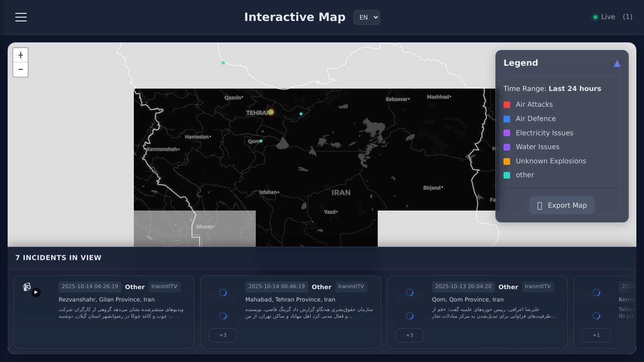Export the map
This screenshot has width=644, height=362.
(562, 205)
